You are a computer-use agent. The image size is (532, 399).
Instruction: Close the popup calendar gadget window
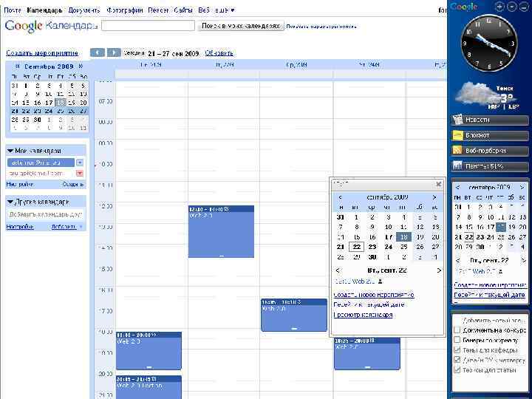(x=438, y=184)
